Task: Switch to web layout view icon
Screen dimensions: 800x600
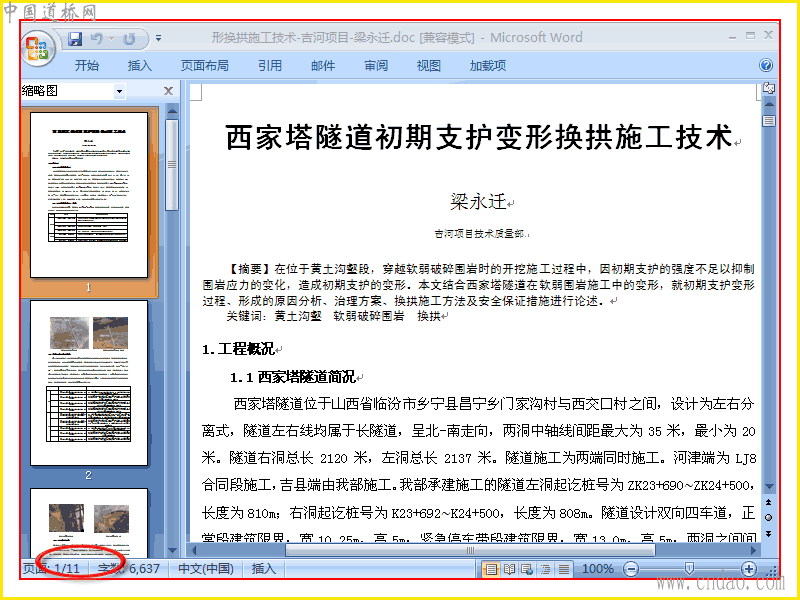Action: (527, 569)
